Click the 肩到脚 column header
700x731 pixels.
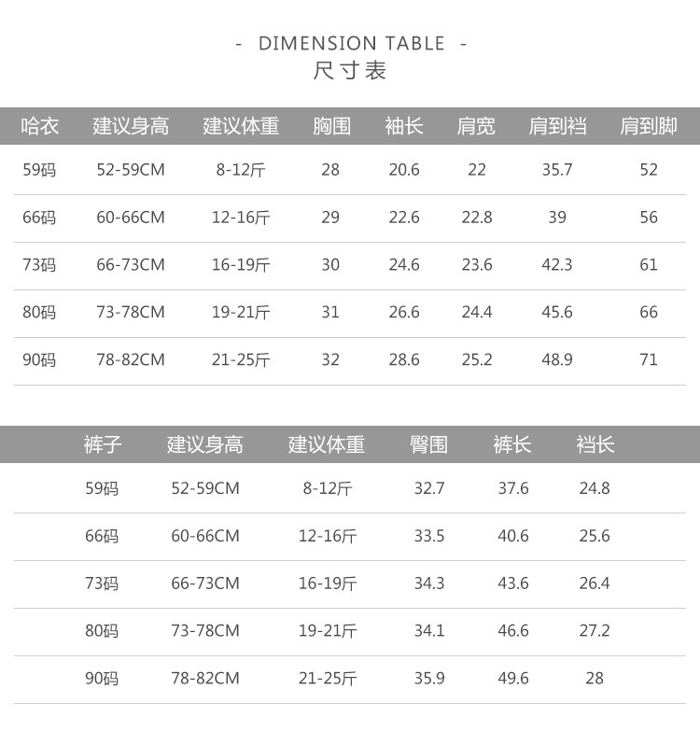[649, 126]
